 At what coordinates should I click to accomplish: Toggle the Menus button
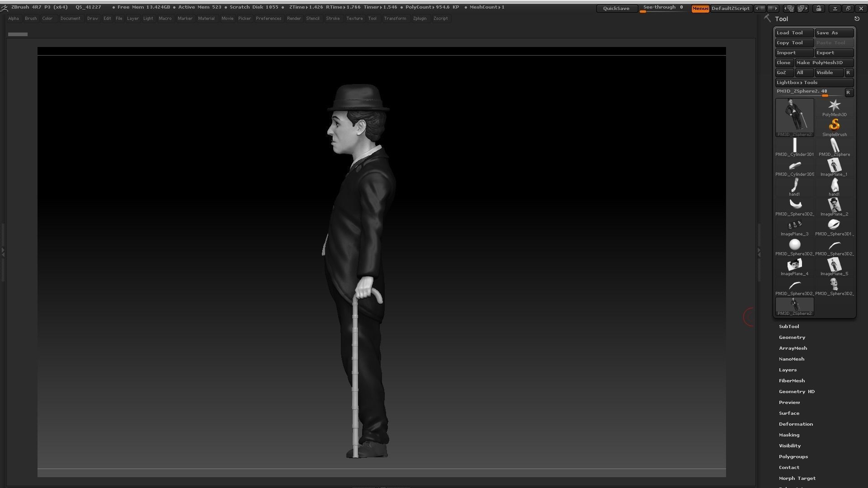coord(700,8)
